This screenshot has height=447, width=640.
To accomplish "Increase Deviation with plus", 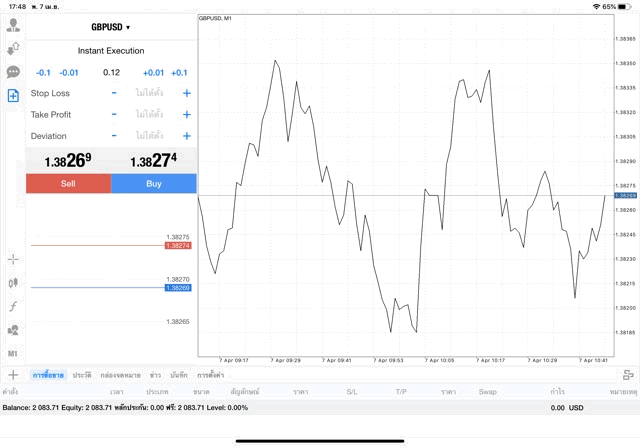I will pos(187,136).
